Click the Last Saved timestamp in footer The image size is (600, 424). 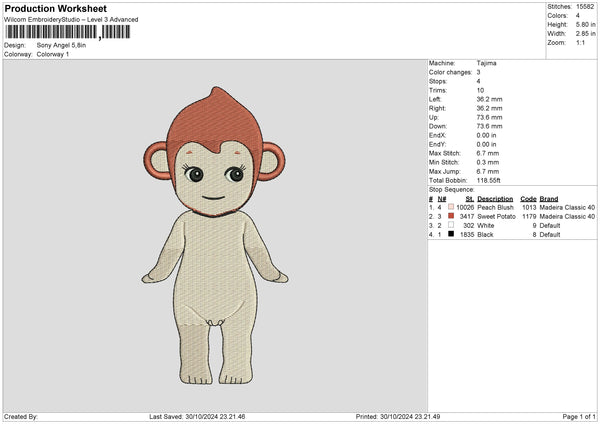[x=196, y=417]
